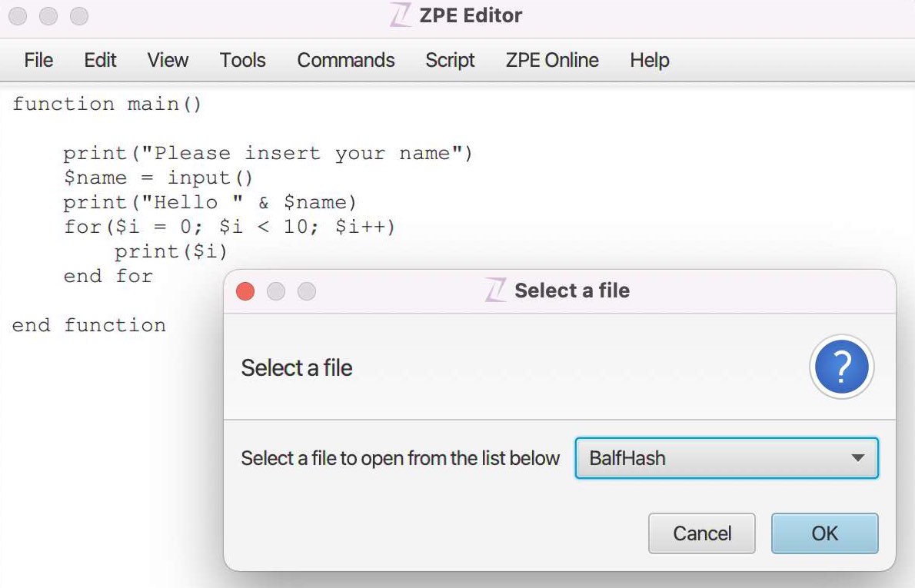Viewport: 915px width, 588px height.
Task: Click the 'print($i)' code line
Action: [171, 251]
